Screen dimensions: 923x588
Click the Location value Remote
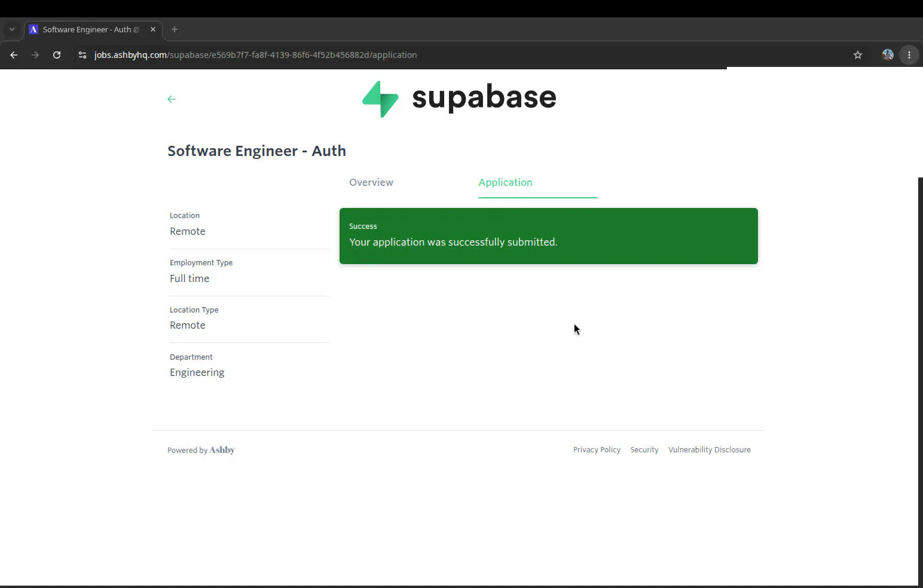(188, 231)
